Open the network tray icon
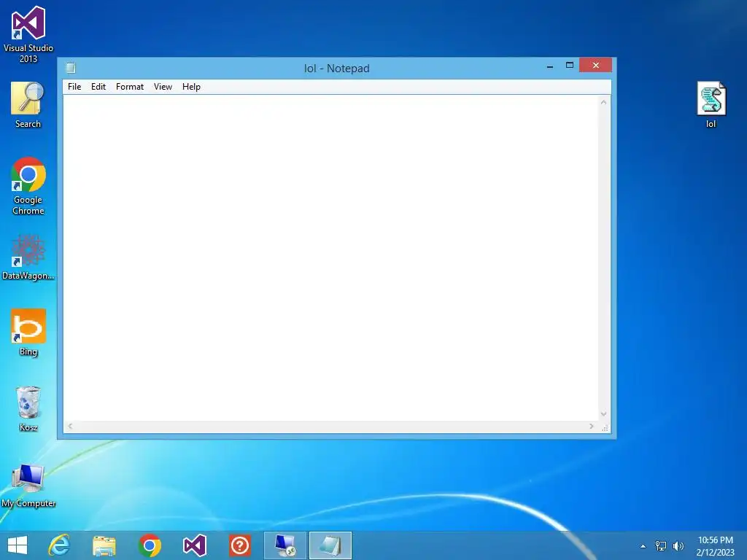The height and width of the screenshot is (560, 747). [661, 546]
